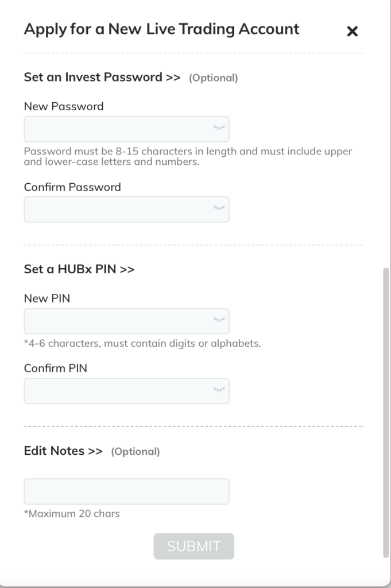Image resolution: width=391 pixels, height=588 pixels.
Task: Expand the Edit Notes section header
Action: pos(63,451)
